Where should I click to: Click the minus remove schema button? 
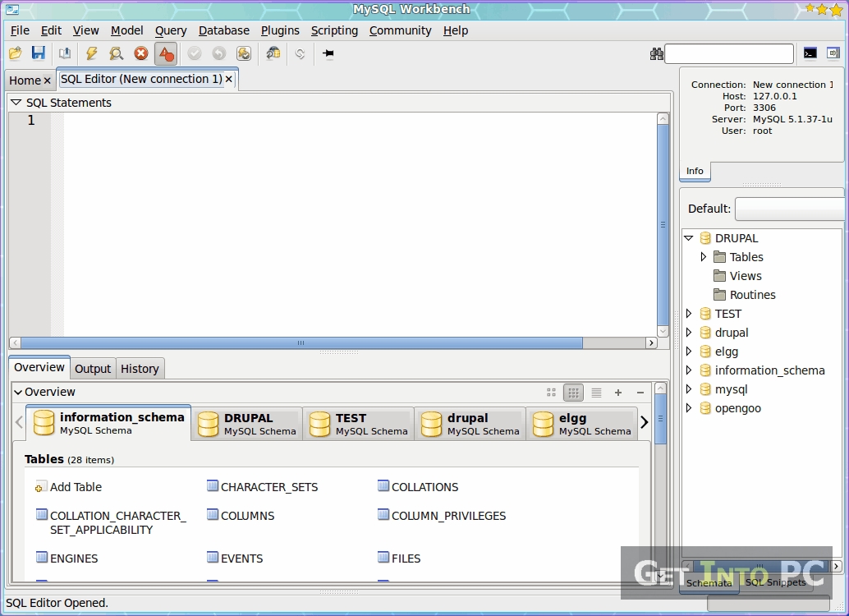(x=640, y=393)
